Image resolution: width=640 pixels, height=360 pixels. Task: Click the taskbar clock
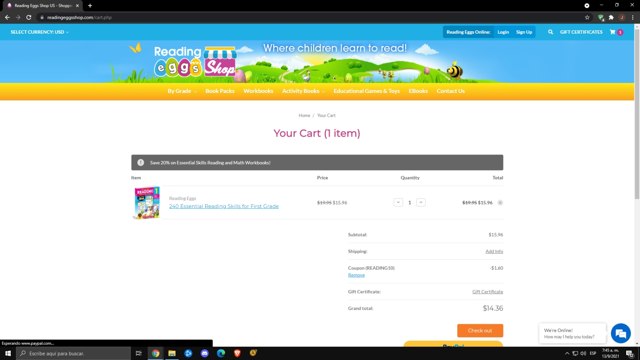pyautogui.click(x=610, y=353)
